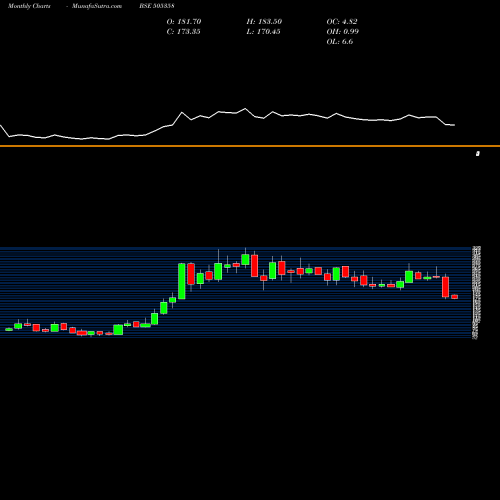
Task: Click the "MunafaSutra.com" site label
Action: [97, 6]
